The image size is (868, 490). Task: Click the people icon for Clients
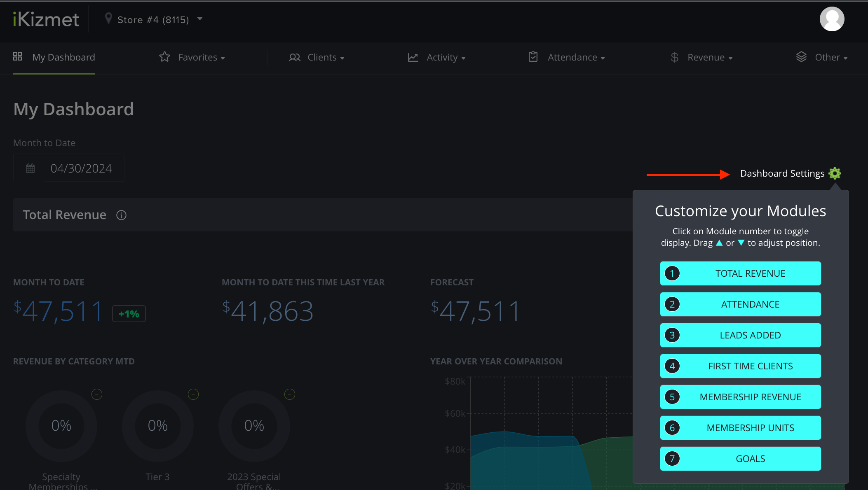pos(294,57)
